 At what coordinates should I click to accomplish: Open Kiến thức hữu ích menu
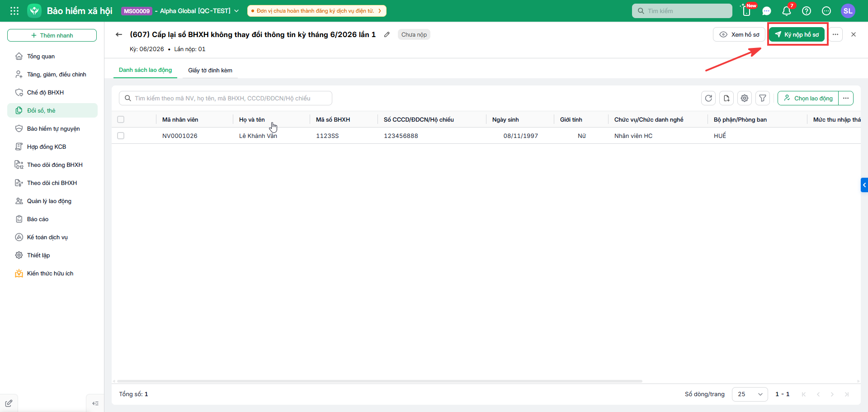(52, 273)
